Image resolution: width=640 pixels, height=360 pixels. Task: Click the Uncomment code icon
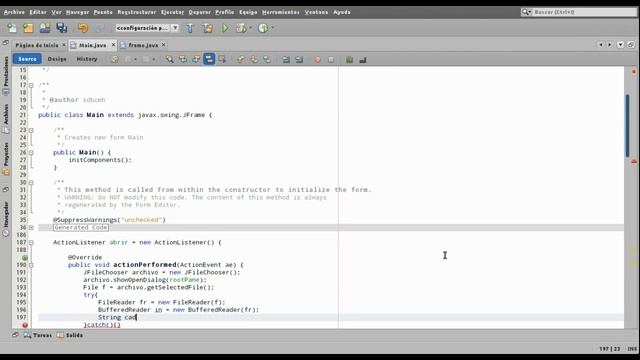(362, 60)
